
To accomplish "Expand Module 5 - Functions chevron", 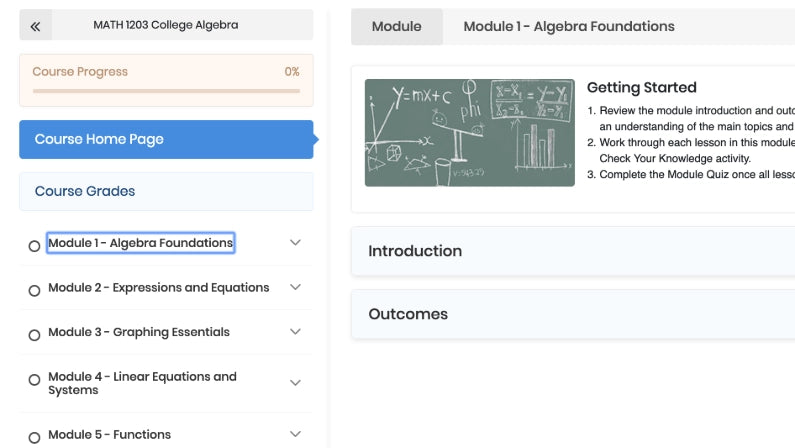I will point(295,435).
